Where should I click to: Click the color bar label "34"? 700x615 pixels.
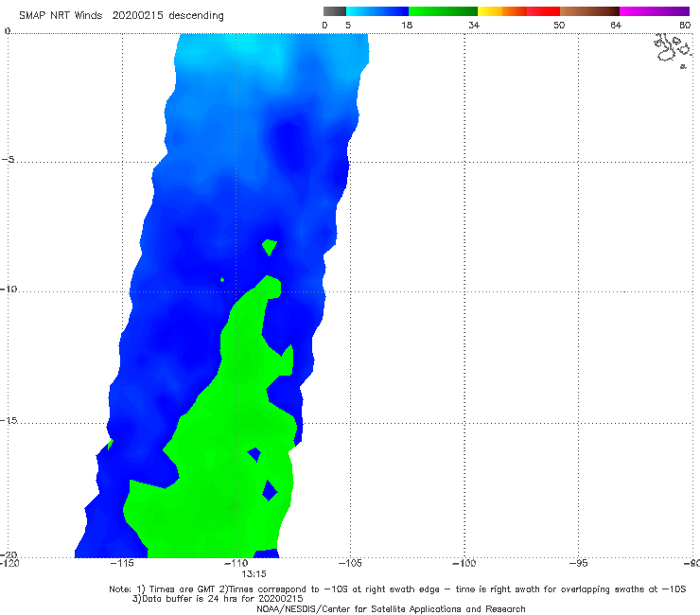tap(474, 25)
